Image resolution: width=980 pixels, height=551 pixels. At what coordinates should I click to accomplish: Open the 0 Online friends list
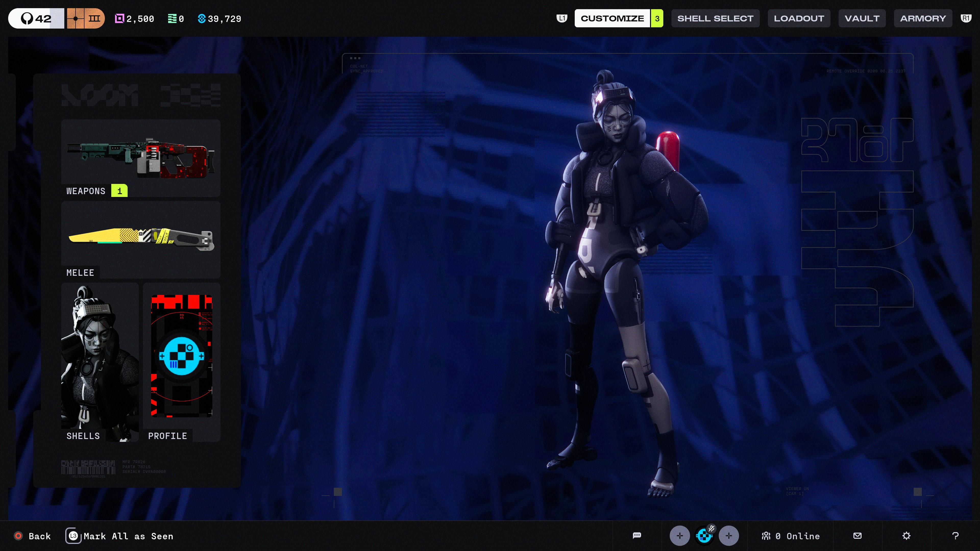pyautogui.click(x=791, y=536)
